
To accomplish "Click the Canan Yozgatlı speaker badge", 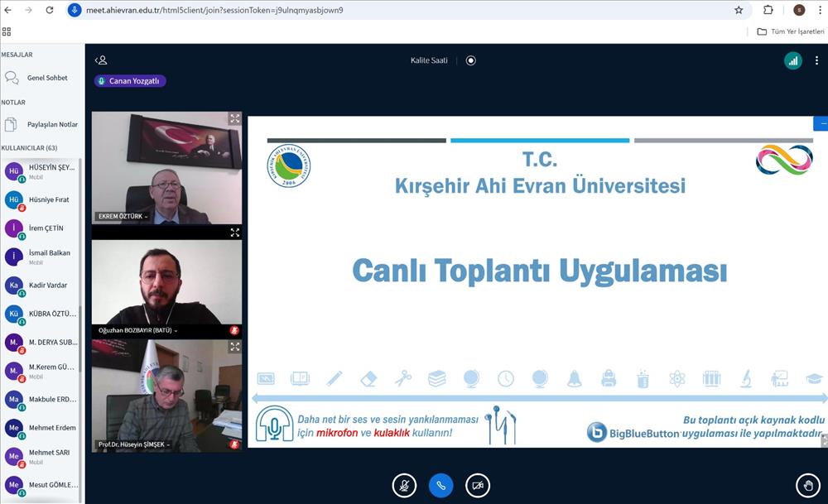I will tap(130, 80).
